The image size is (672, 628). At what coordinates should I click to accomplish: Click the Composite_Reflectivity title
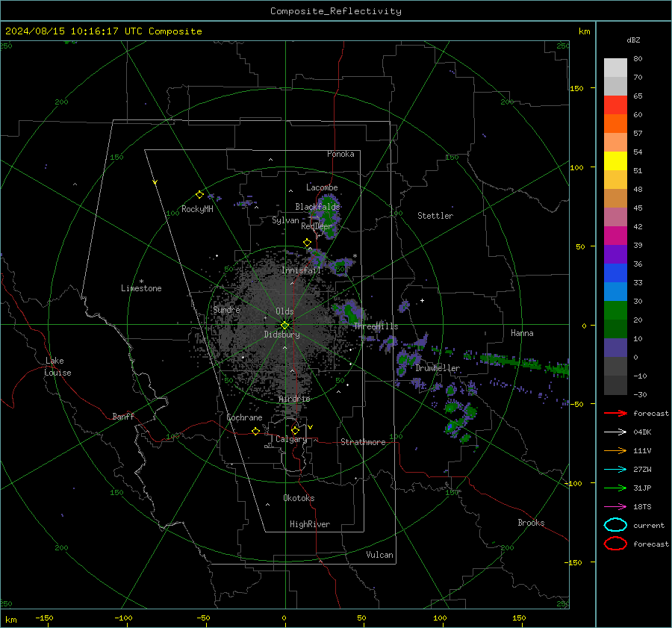point(336,11)
